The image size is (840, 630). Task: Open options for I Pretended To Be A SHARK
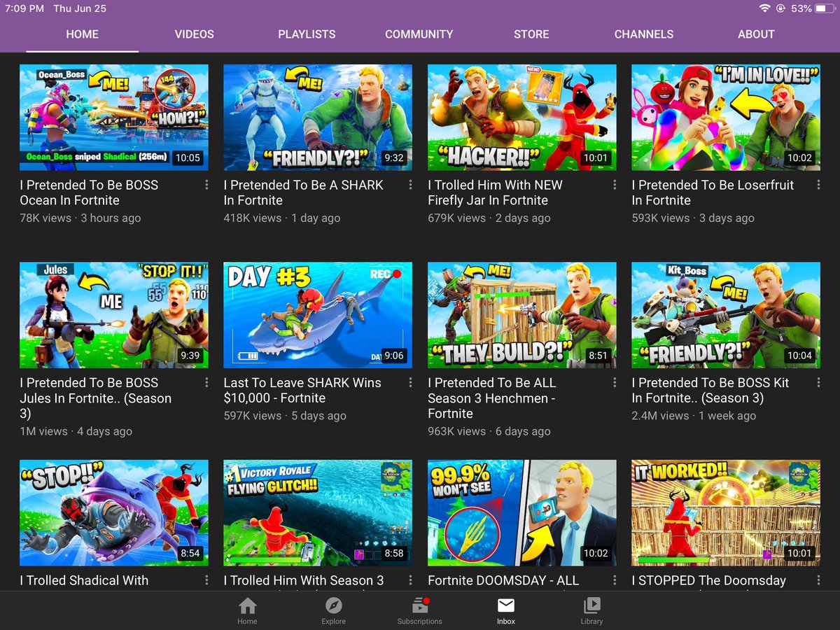[410, 185]
